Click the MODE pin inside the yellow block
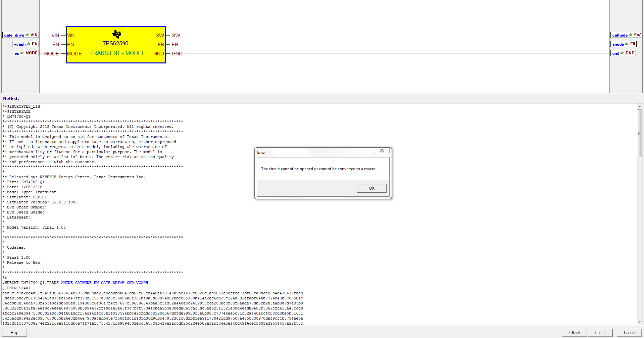 pos(74,53)
